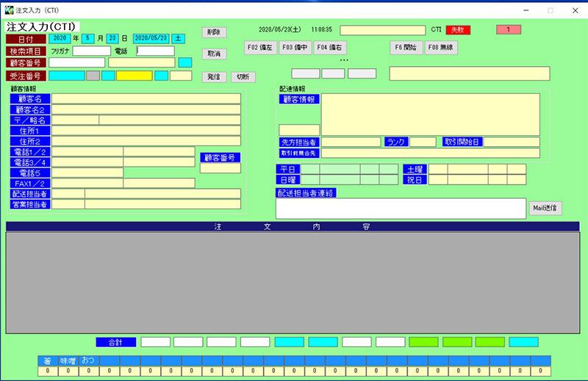The width and height of the screenshot is (588, 381).
Task: Click the cyan year field showing 2020
Action: 60,38
